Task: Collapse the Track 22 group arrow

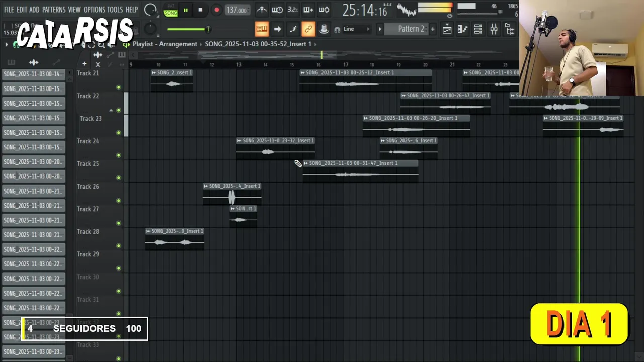Action: [111, 110]
